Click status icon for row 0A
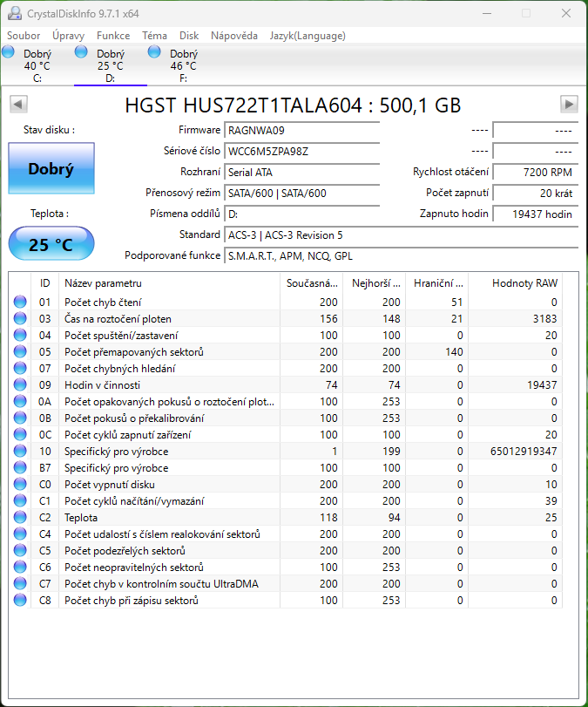 pyautogui.click(x=20, y=401)
